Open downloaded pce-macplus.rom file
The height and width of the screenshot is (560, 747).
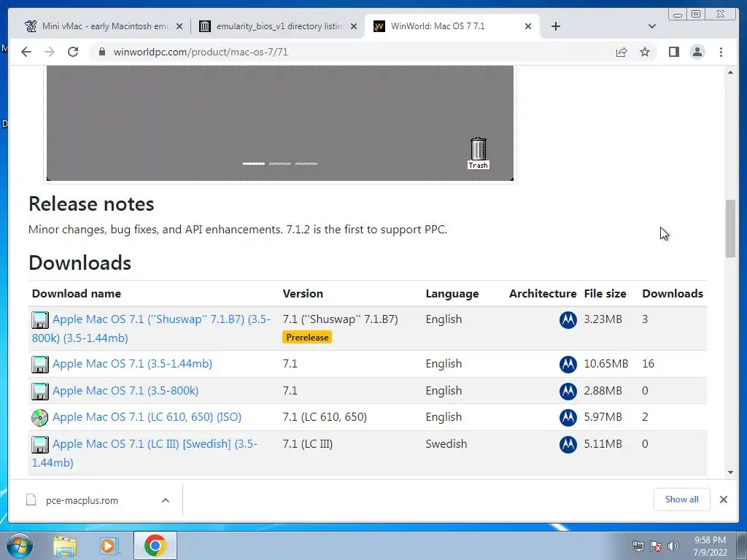(82, 500)
